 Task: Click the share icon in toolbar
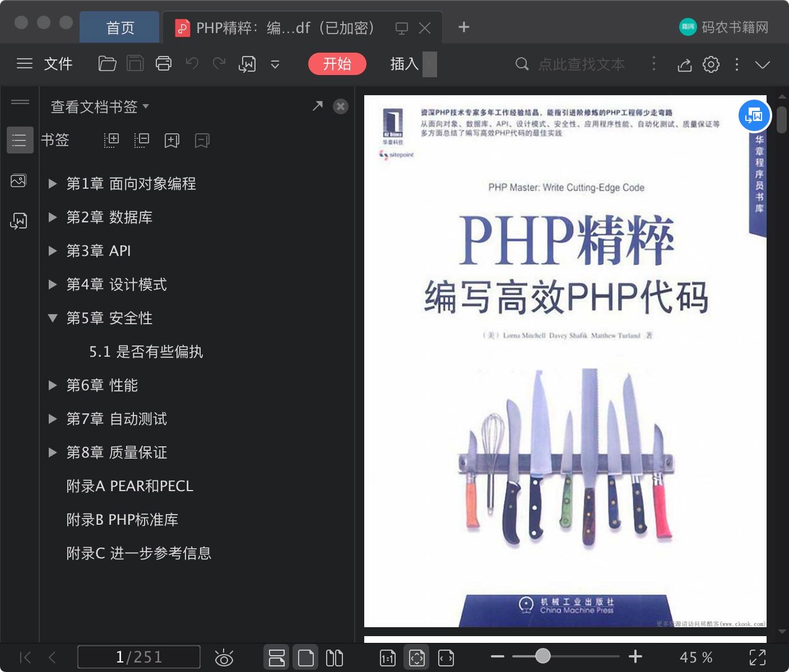tap(684, 65)
